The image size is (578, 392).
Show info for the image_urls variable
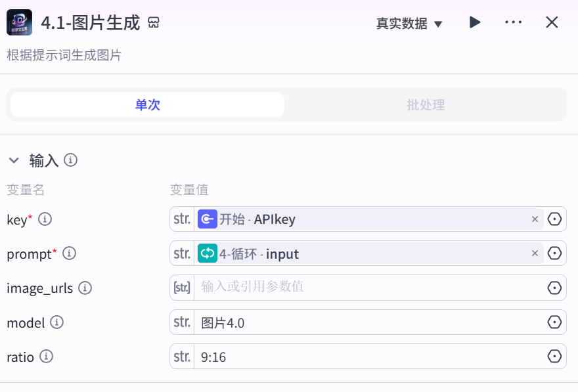coord(85,288)
